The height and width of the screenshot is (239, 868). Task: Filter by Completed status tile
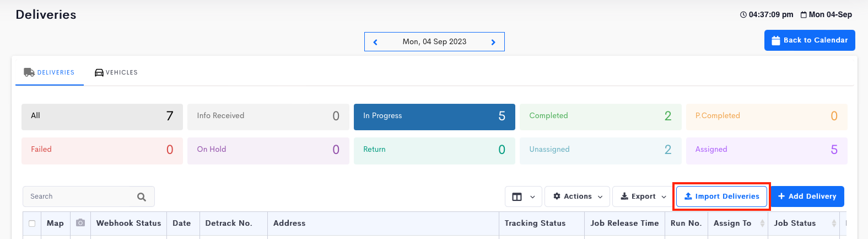[x=600, y=116]
